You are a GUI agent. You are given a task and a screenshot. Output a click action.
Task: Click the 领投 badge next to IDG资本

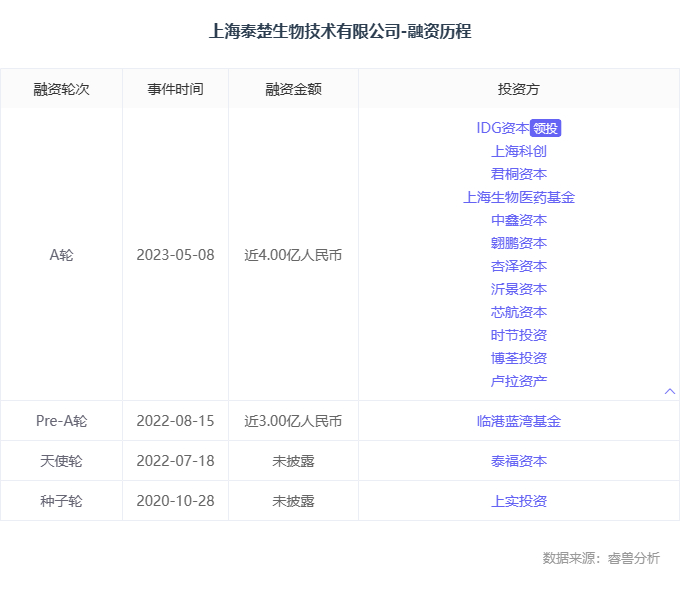tap(546, 128)
